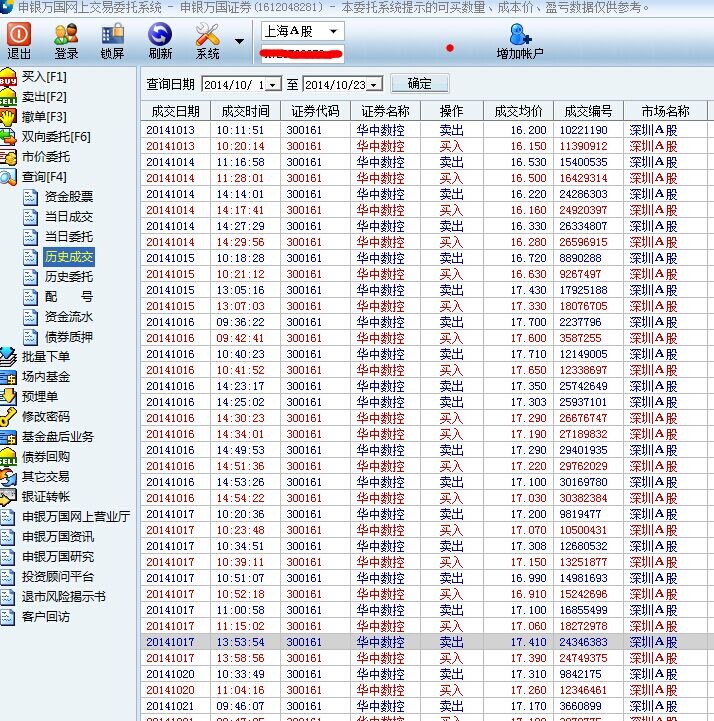Open the 市价委托 market order icon
714x721 pixels.
click(8, 157)
